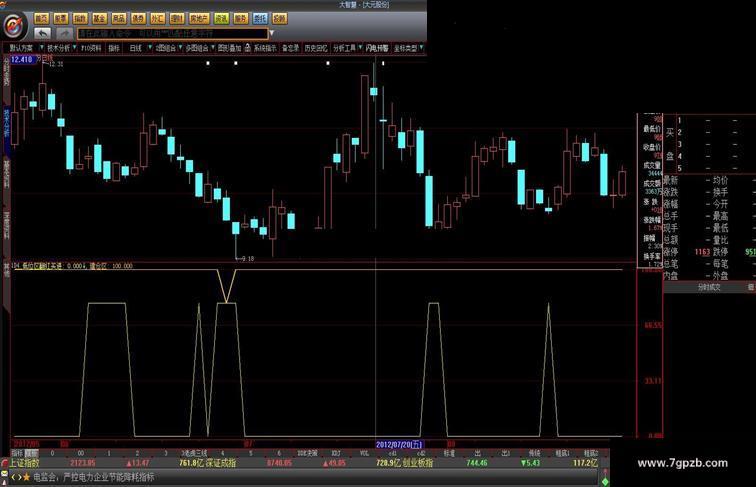
Task: Click the mail envelope icon at bottom left
Action: pos(4,475)
